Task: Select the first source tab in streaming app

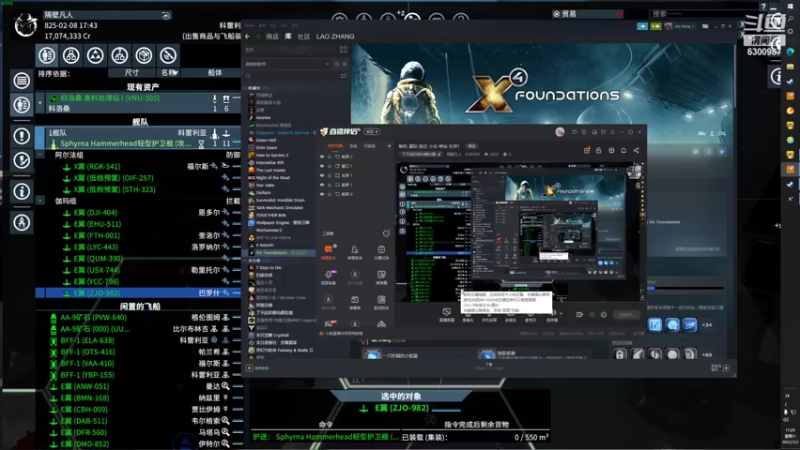Action: [335, 146]
